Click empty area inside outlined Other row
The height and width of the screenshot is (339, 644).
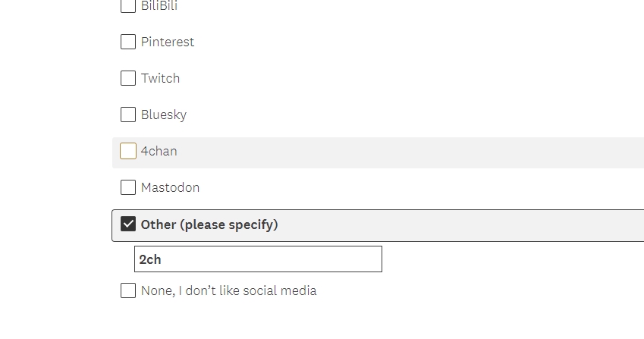455,225
